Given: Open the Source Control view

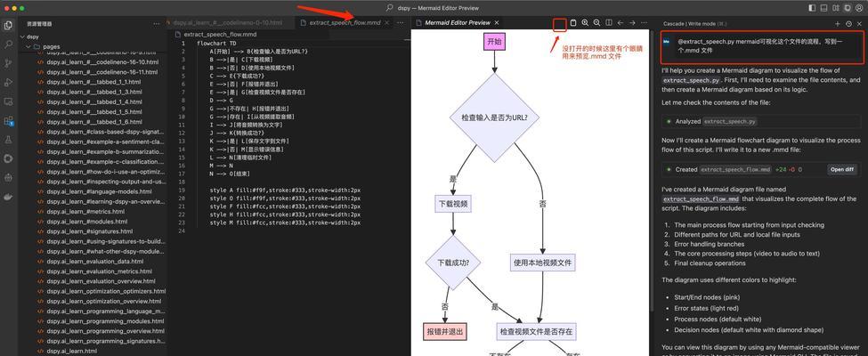Looking at the screenshot, I should point(8,63).
